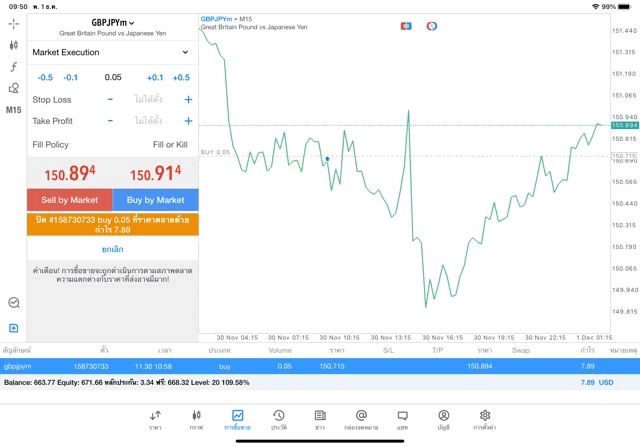Click the 150.894 current price tag
Viewport: 640px width, 447px height.
point(624,125)
